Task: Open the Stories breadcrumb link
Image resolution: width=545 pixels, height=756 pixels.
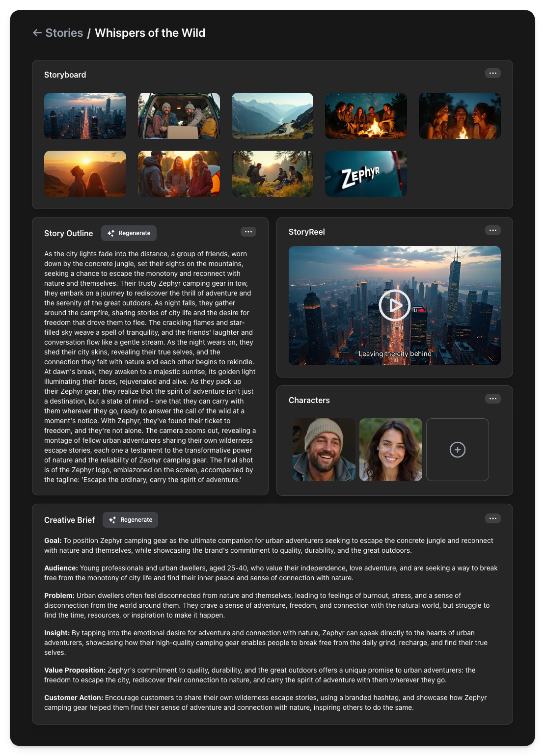Action: [x=64, y=33]
